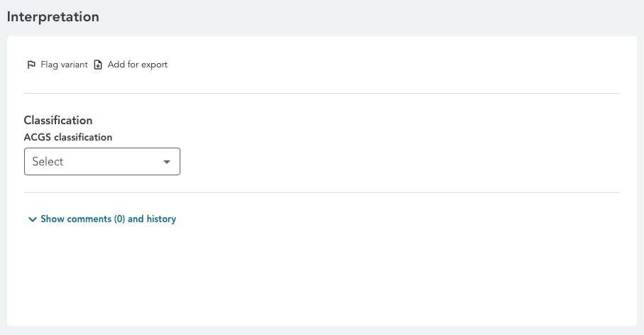Screen dimensions: 644x335
Task: Click the Interpretation section heading
Action: 53,16
